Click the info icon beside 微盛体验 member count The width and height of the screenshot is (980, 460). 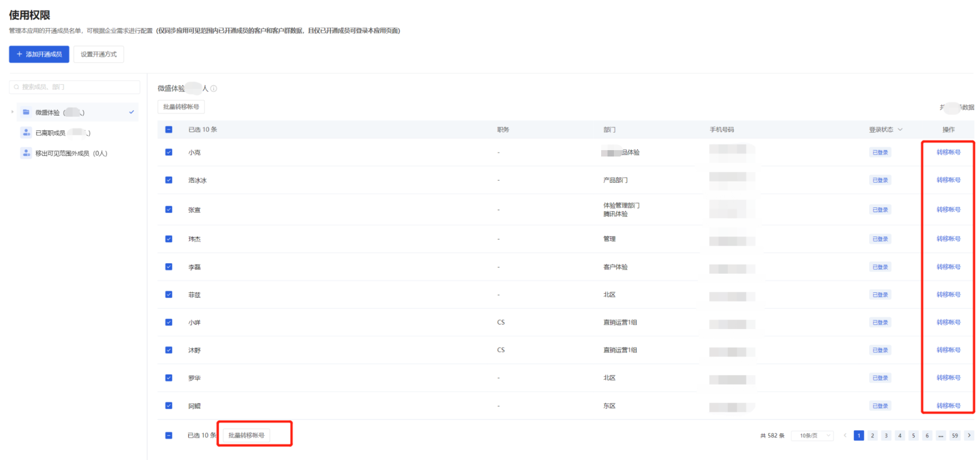[x=214, y=89]
